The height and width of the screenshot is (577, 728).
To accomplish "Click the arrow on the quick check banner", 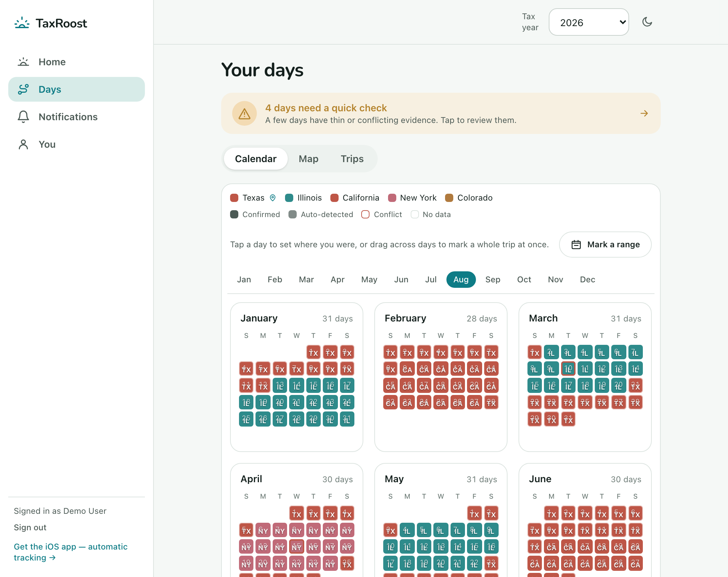I will pos(644,113).
